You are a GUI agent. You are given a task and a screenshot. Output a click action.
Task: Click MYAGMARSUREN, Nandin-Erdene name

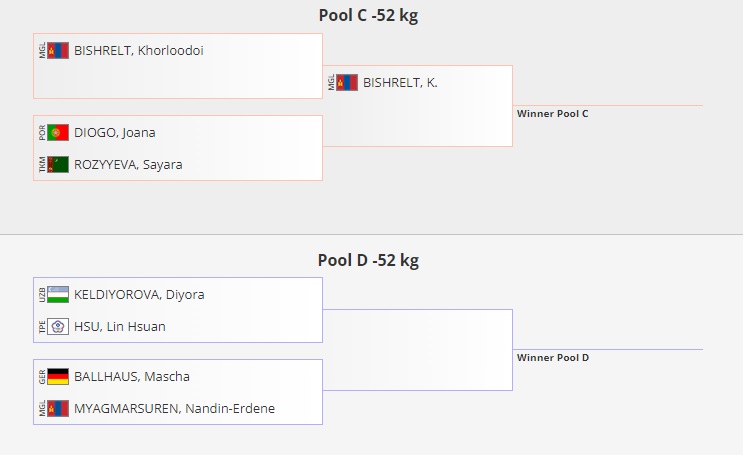pyautogui.click(x=174, y=408)
